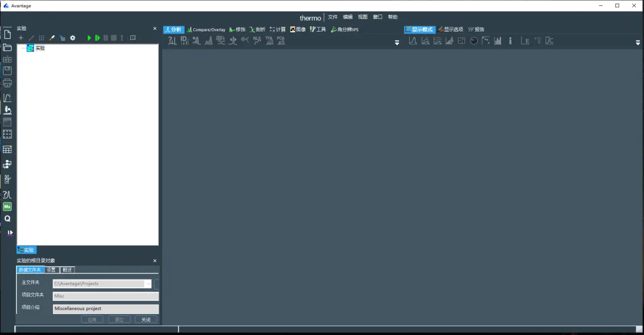
Task: Click the new document icon in sidebar
Action: (7, 35)
